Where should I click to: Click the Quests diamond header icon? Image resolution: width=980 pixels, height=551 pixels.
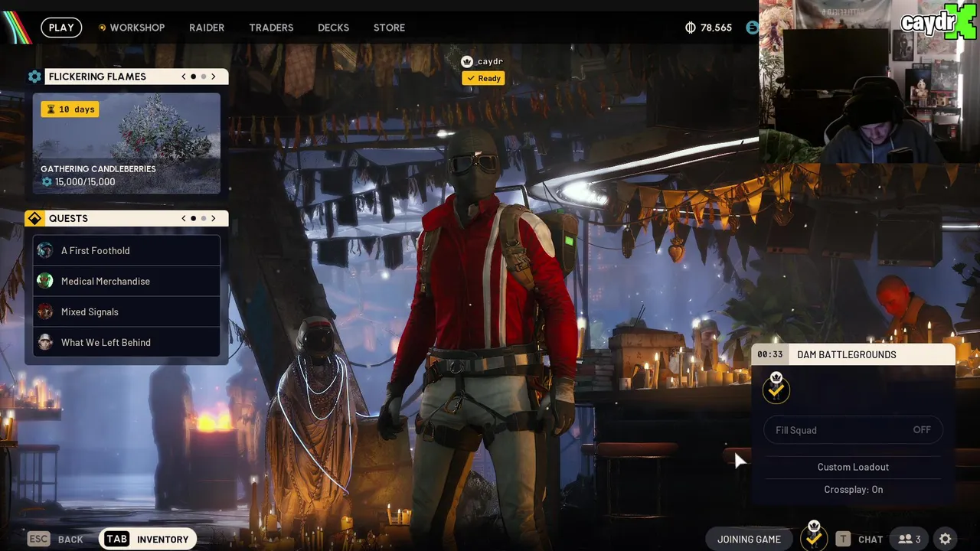click(34, 219)
